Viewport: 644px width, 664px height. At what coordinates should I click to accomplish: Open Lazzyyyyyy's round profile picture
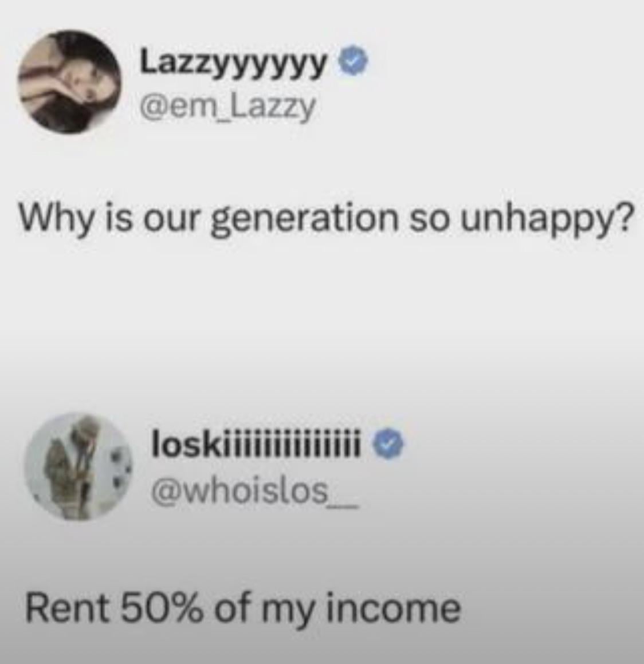pos(69,81)
